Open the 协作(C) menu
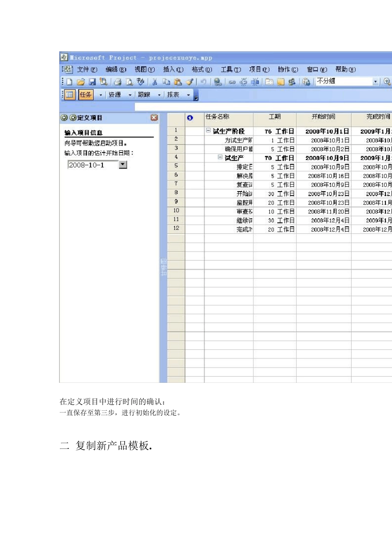 [288, 69]
